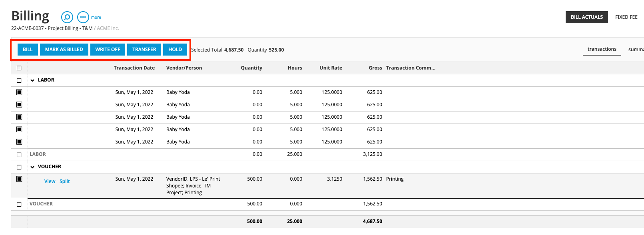
Task: Collapse the LABOR group chevron
Action: pyautogui.click(x=32, y=80)
